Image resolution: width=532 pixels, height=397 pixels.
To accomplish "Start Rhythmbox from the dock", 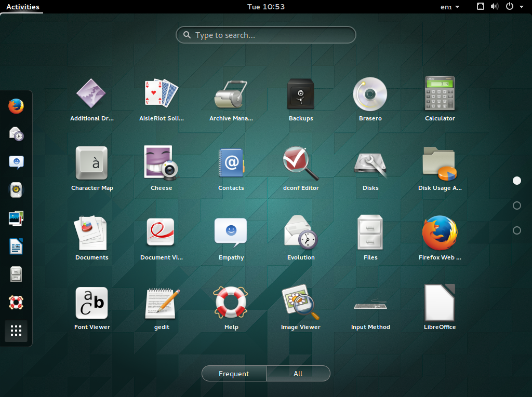I will click(16, 190).
